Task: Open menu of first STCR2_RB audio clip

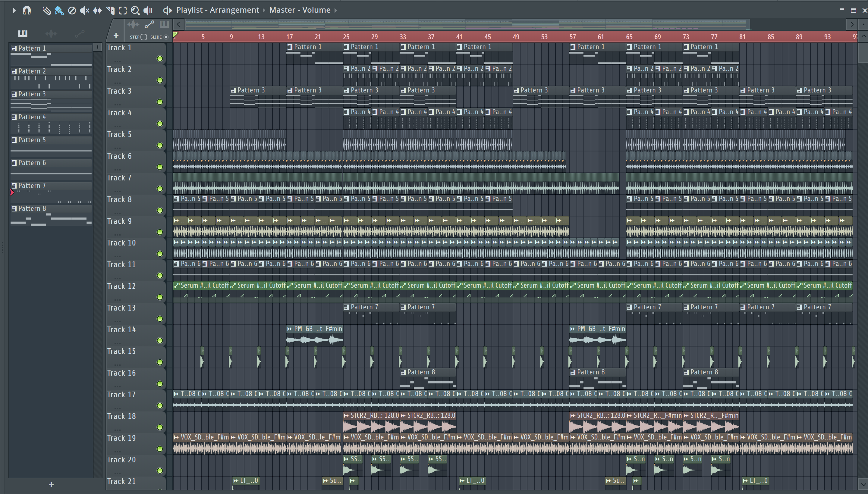Action: tap(346, 416)
